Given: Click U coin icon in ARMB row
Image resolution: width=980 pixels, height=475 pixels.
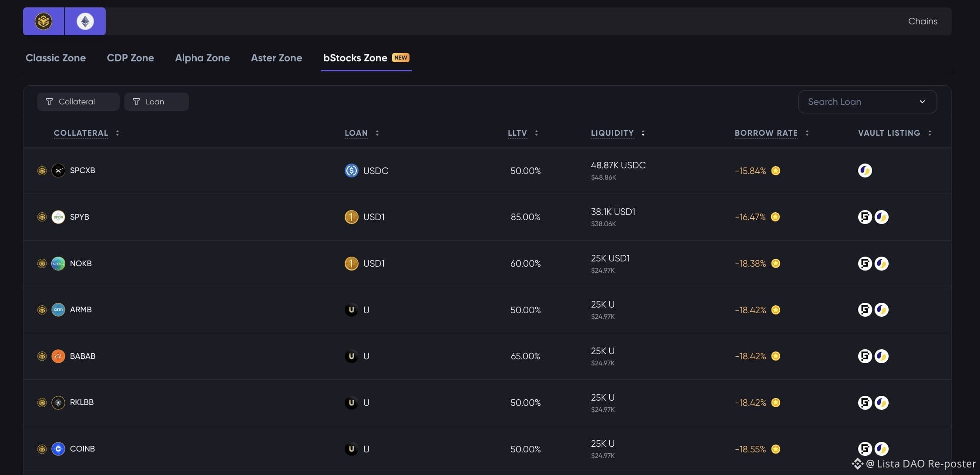Looking at the screenshot, I should click(x=352, y=310).
